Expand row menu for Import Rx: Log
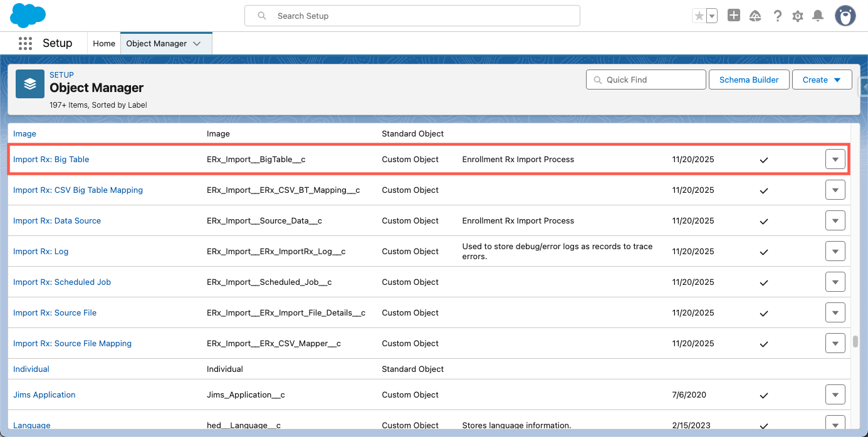 tap(835, 252)
